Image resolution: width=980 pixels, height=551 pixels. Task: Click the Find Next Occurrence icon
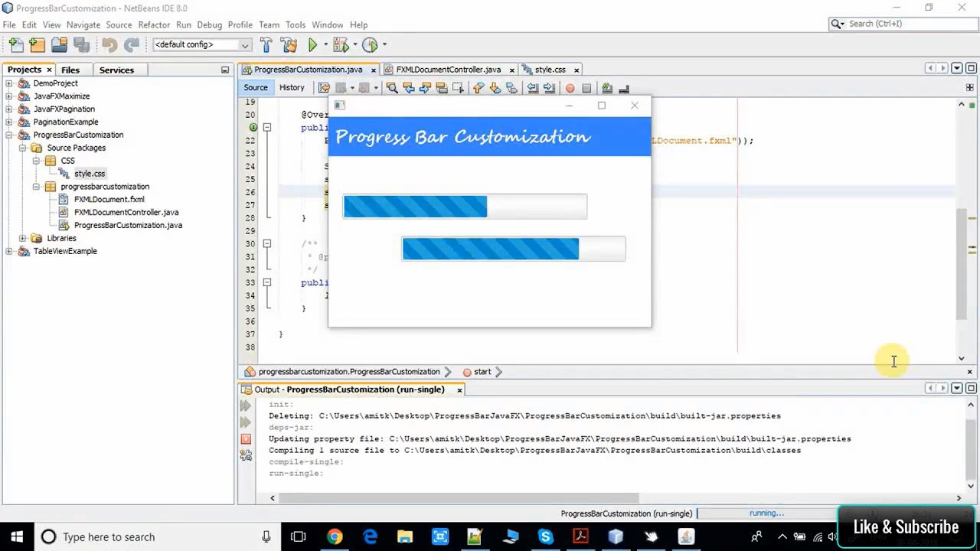[x=425, y=88]
